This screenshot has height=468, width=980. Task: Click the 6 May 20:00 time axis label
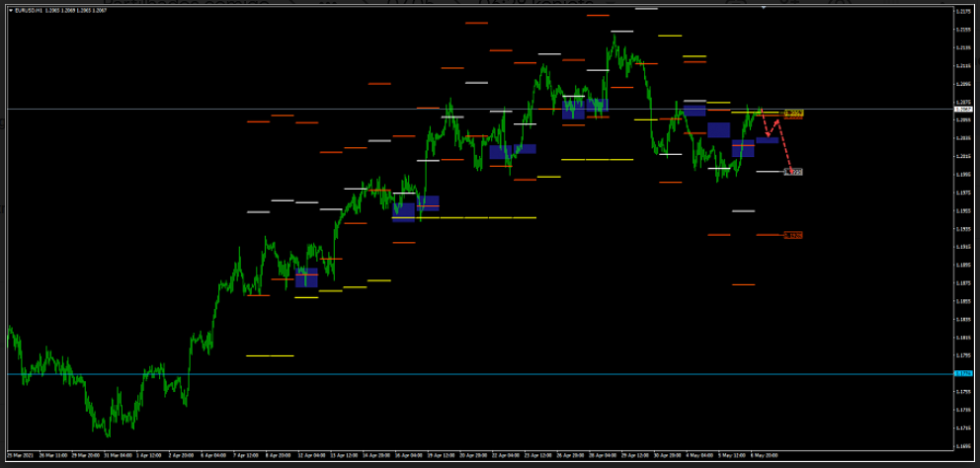[764, 456]
